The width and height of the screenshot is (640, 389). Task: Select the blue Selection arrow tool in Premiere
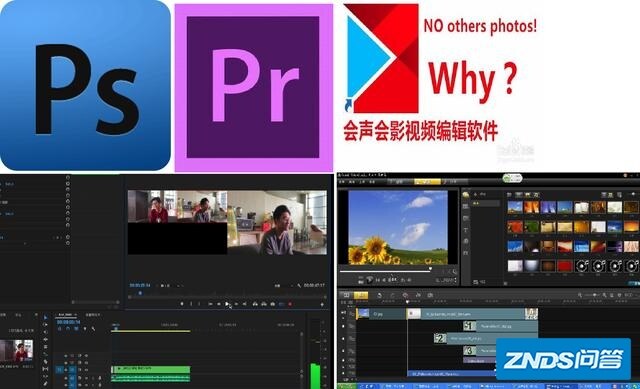click(45, 317)
